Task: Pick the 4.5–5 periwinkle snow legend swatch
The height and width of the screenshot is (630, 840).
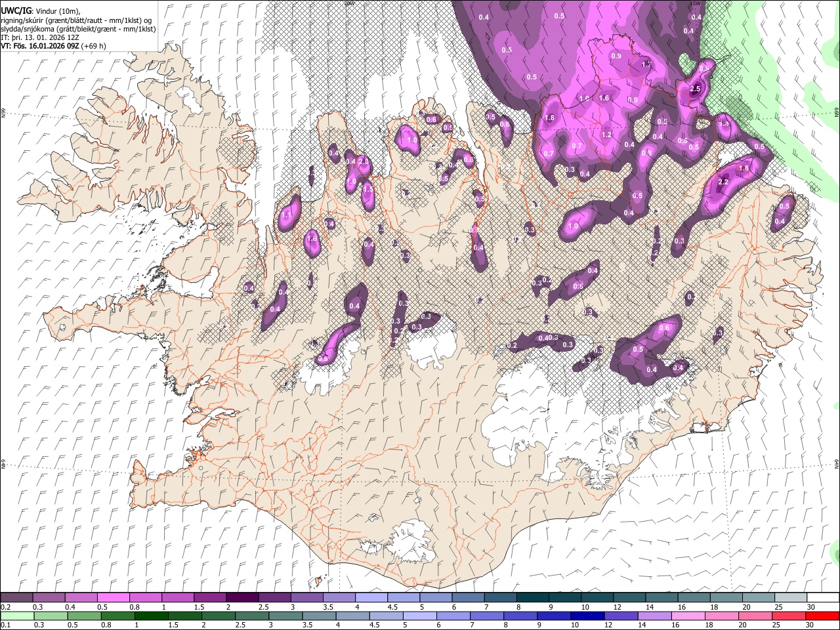Action: (x=403, y=597)
